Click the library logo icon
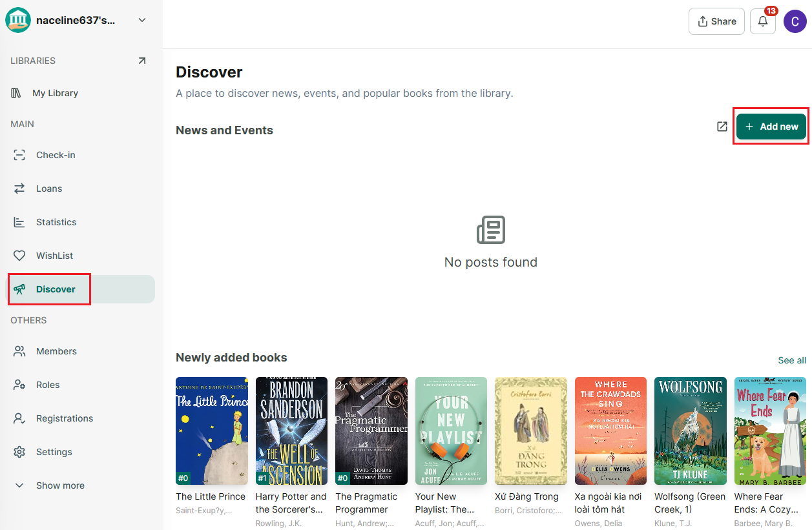This screenshot has height=530, width=812. pyautogui.click(x=18, y=20)
